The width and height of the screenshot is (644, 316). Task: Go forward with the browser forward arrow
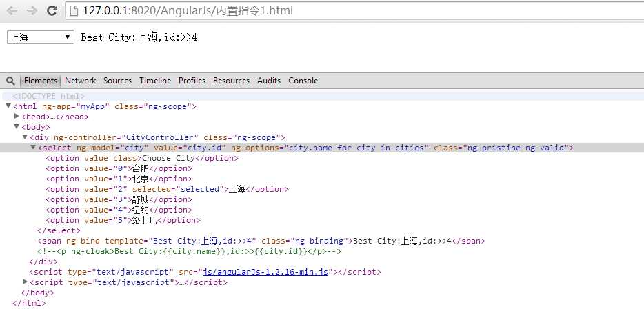[32, 10]
